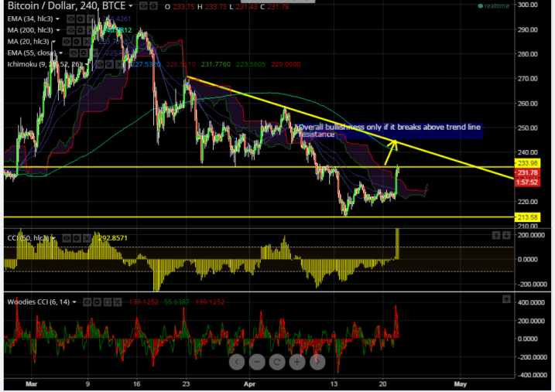Remove the EMA (34, hlc3) indicator

point(91,19)
